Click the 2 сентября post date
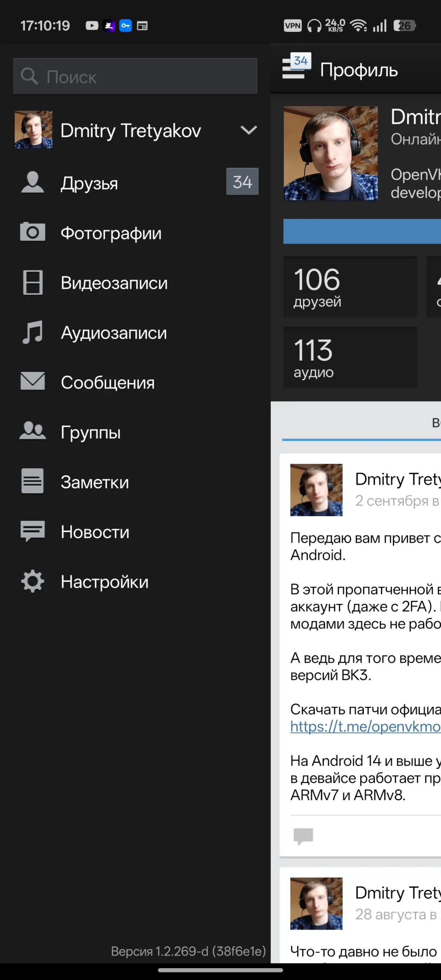The width and height of the screenshot is (441, 980). [x=398, y=501]
